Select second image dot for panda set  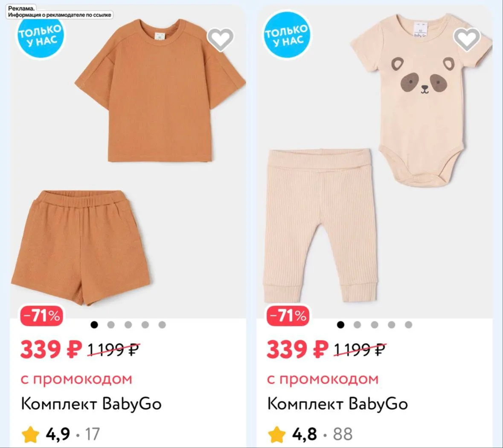(x=358, y=325)
